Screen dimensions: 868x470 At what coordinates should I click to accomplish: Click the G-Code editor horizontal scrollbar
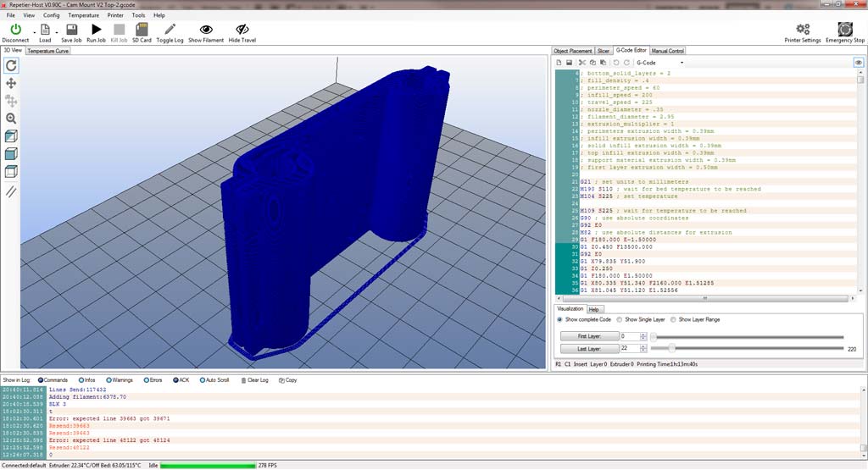[x=705, y=298]
